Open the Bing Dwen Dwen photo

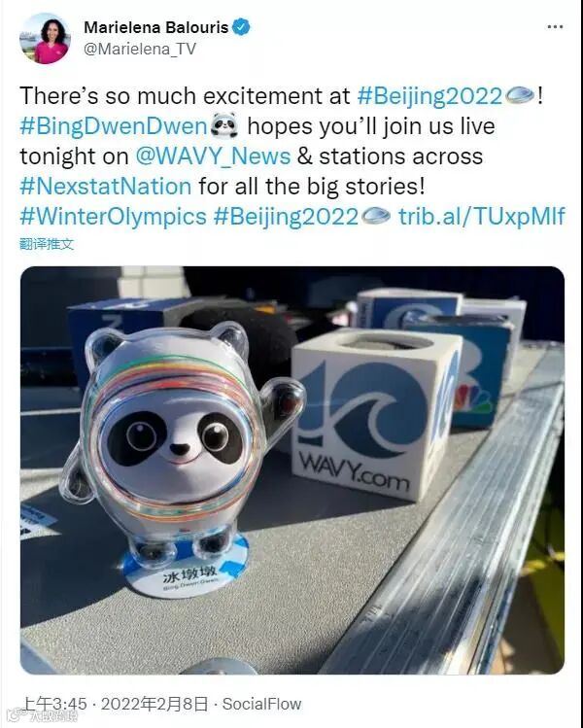coord(292,469)
